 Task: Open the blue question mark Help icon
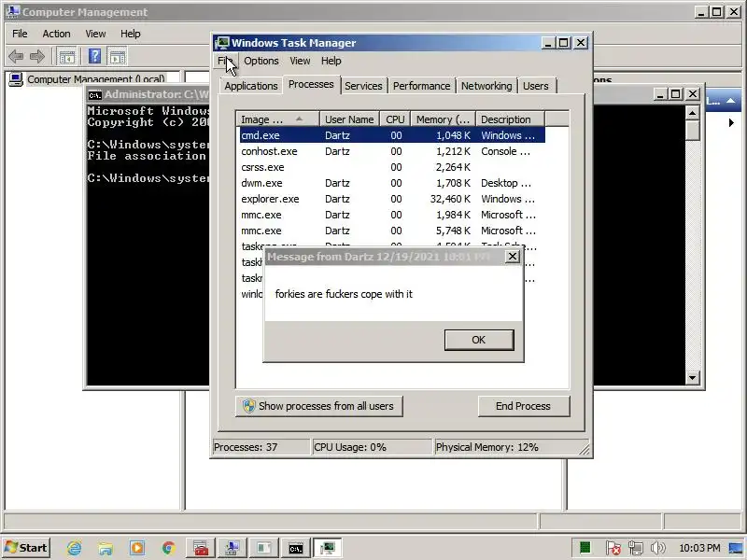click(95, 57)
